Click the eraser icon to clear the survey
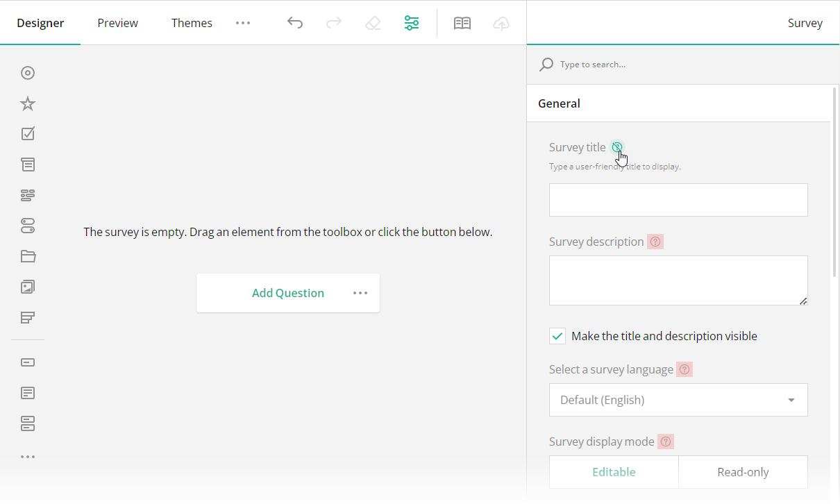The image size is (840, 504). click(x=373, y=22)
